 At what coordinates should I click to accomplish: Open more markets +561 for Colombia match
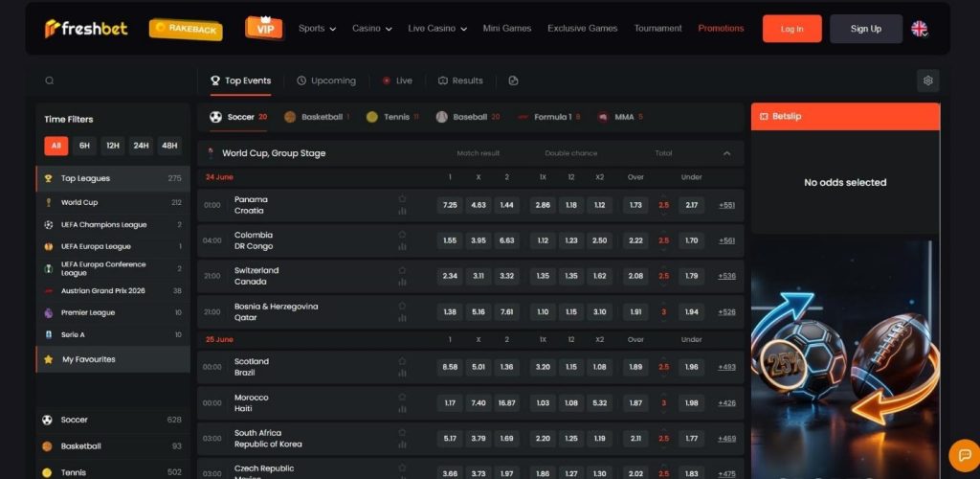click(726, 240)
